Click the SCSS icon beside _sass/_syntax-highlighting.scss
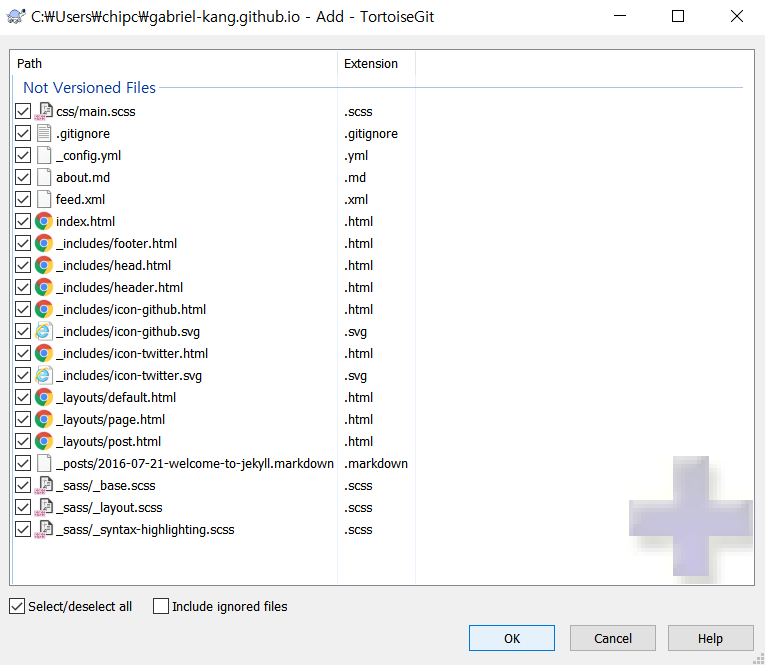The width and height of the screenshot is (765, 665). 44,530
